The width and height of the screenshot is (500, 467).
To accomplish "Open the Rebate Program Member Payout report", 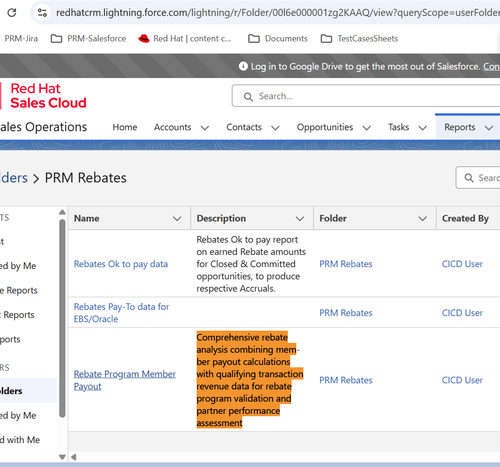I will point(124,380).
